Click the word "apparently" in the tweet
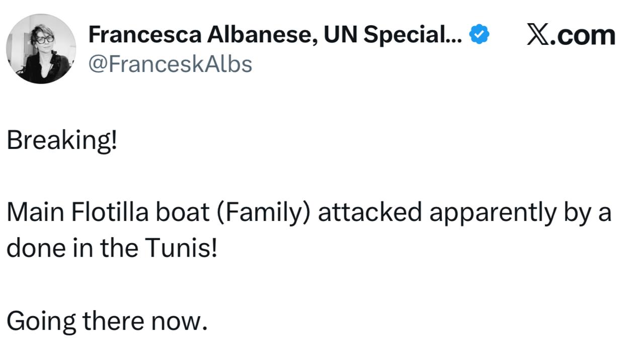Screen dimensions: 644x362 pos(490,213)
